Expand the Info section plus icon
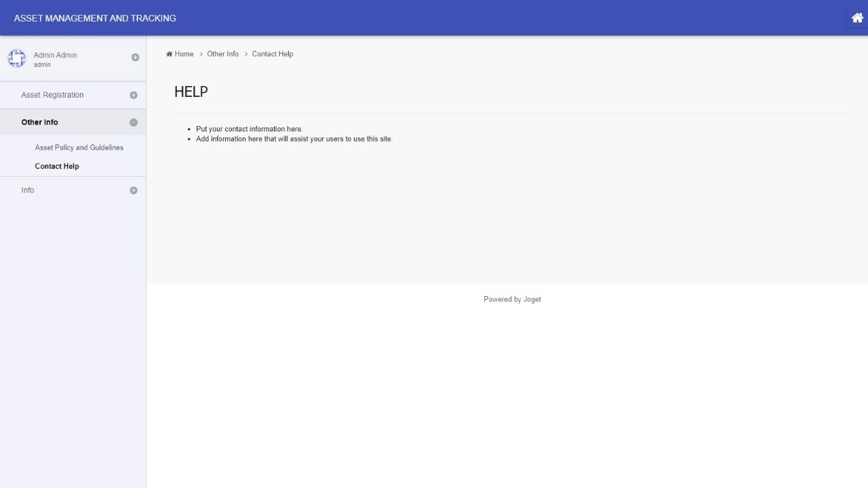The image size is (868, 488). [x=134, y=190]
